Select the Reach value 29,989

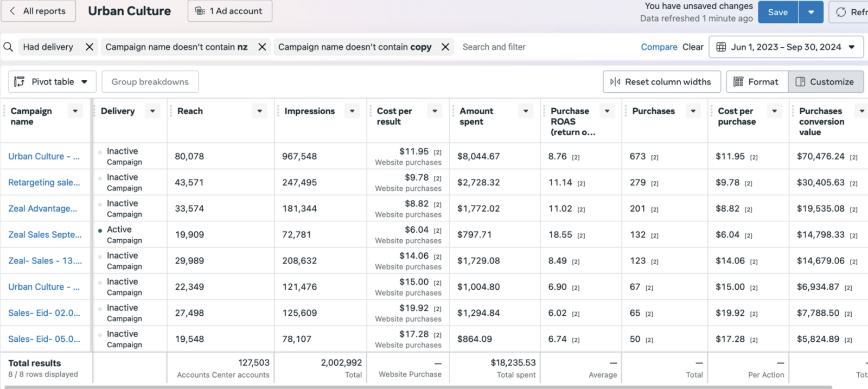(189, 260)
